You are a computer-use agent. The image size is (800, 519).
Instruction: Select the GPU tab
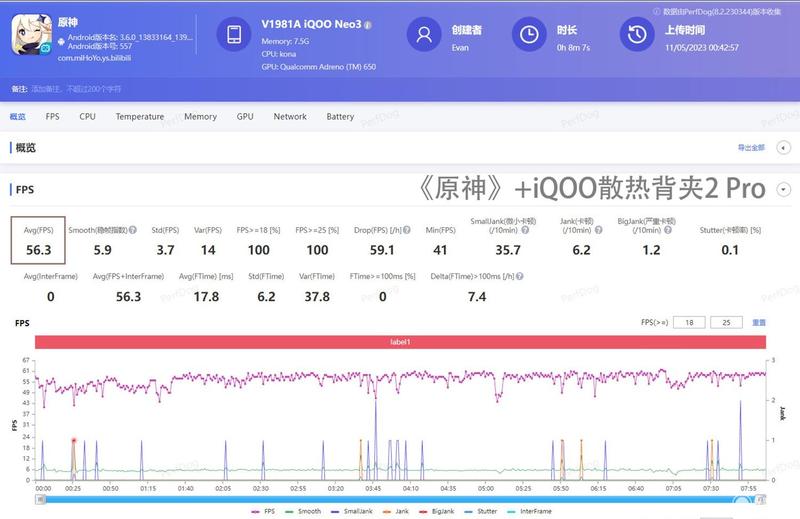[x=245, y=116]
